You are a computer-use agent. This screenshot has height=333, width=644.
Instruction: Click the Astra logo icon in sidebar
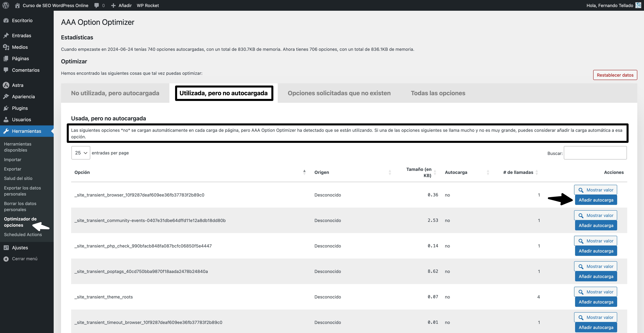[6, 85]
